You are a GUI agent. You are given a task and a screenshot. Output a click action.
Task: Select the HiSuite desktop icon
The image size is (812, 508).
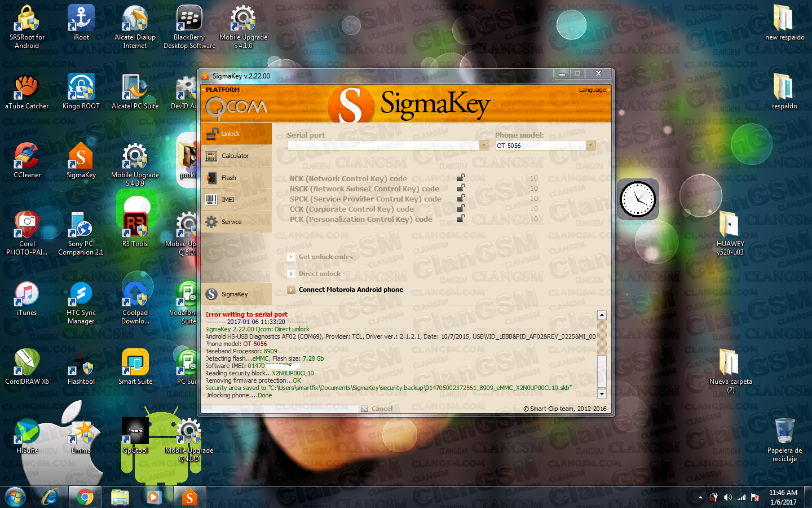point(27,436)
